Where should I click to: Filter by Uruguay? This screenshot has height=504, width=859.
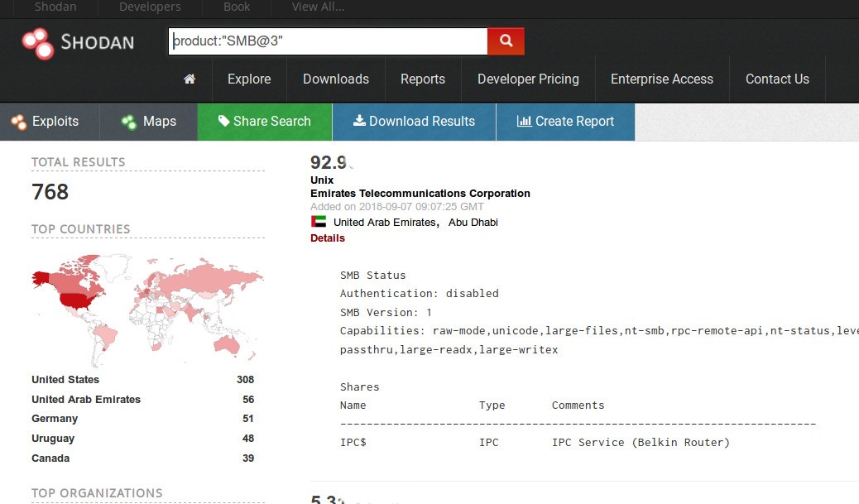(x=53, y=439)
